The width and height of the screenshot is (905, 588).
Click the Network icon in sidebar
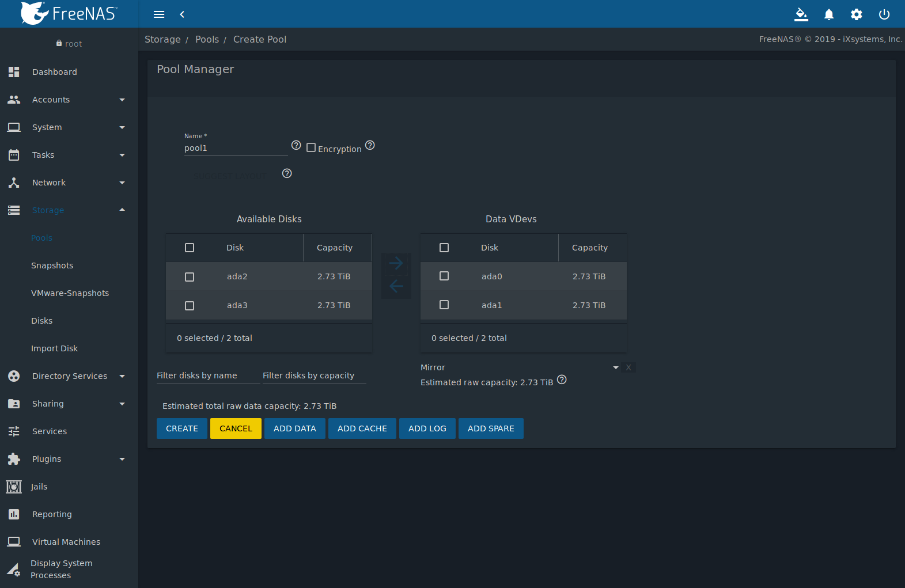pos(14,183)
